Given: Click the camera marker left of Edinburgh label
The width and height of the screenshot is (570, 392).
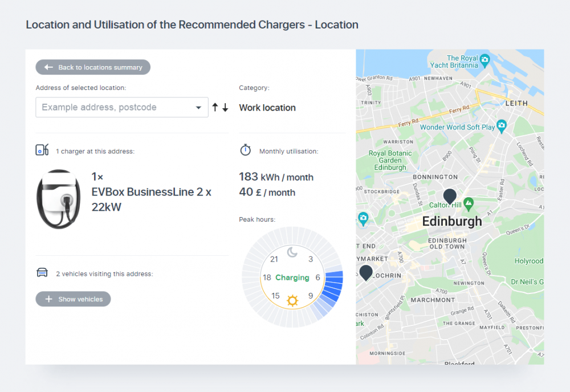Looking at the screenshot, I should (x=363, y=217).
